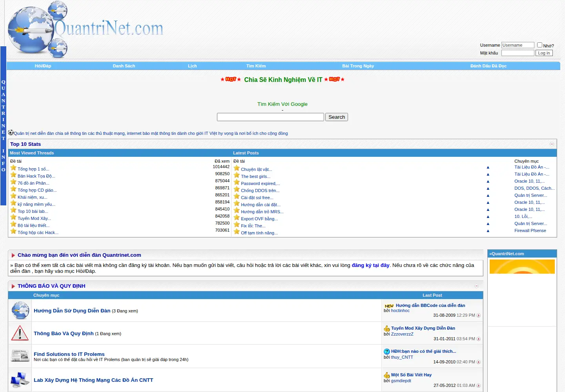Tick the Nhớ? remember-me checkbox
Viewport: 565px width, 392px height.
point(539,45)
